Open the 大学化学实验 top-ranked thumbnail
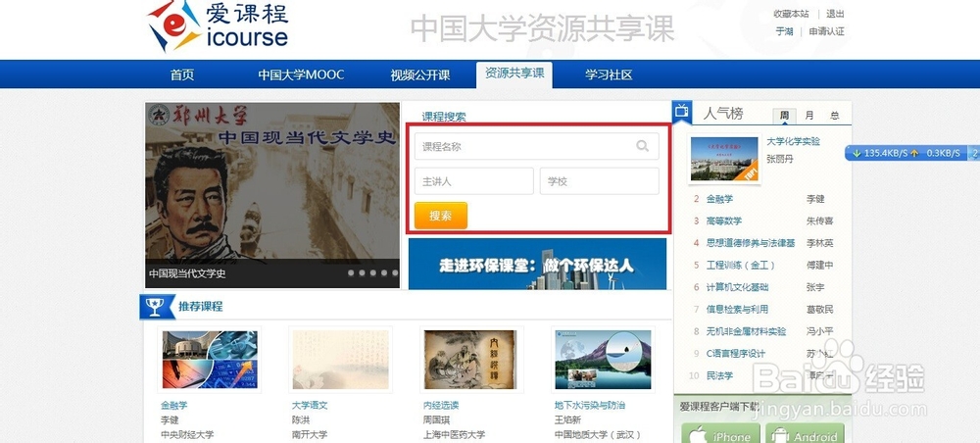The image size is (980, 443). click(724, 159)
